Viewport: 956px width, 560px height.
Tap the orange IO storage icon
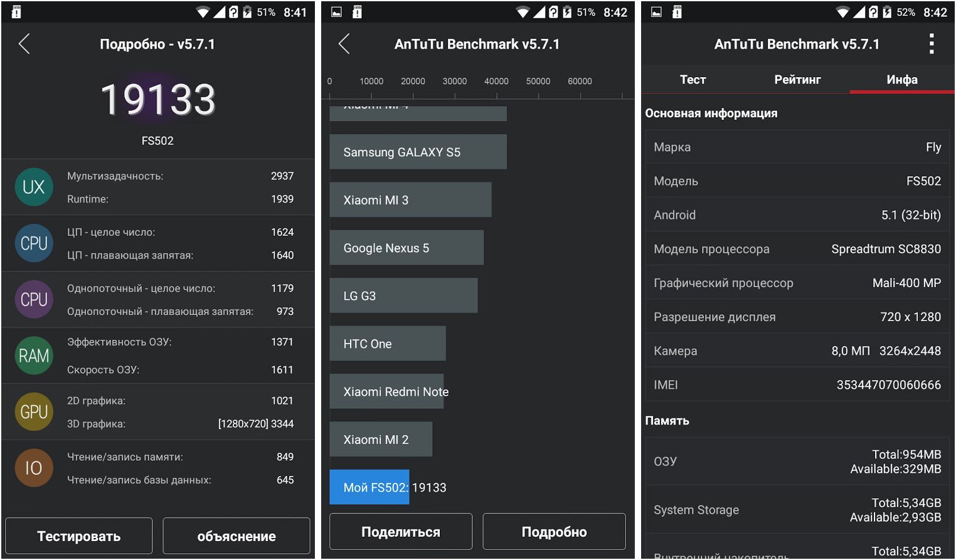(34, 468)
